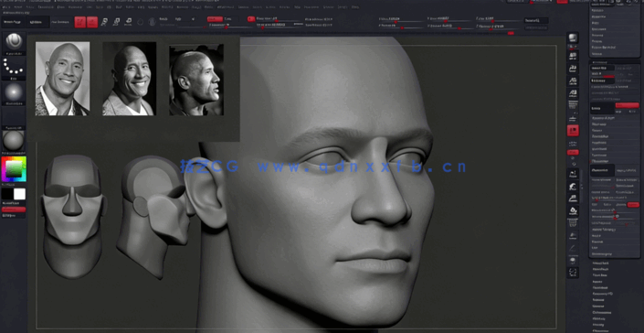
Task: Click the silver render icon atop right shelf
Action: coord(573,38)
